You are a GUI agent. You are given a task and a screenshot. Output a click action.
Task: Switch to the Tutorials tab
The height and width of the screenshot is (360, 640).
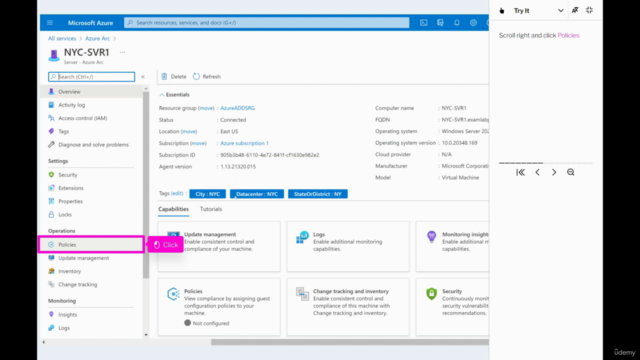tap(211, 209)
